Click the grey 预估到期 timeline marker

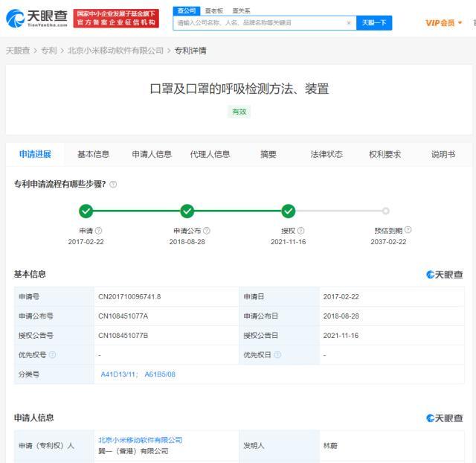385,211
